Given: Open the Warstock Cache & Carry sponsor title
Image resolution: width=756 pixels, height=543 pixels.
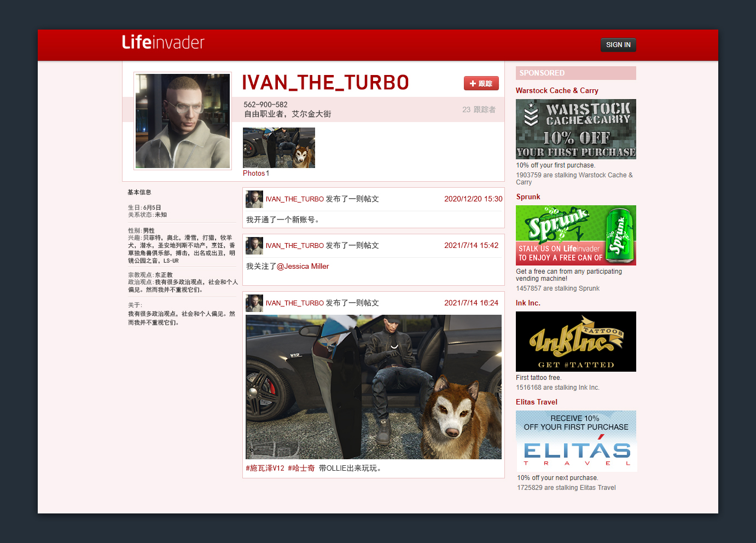Looking at the screenshot, I should [557, 91].
